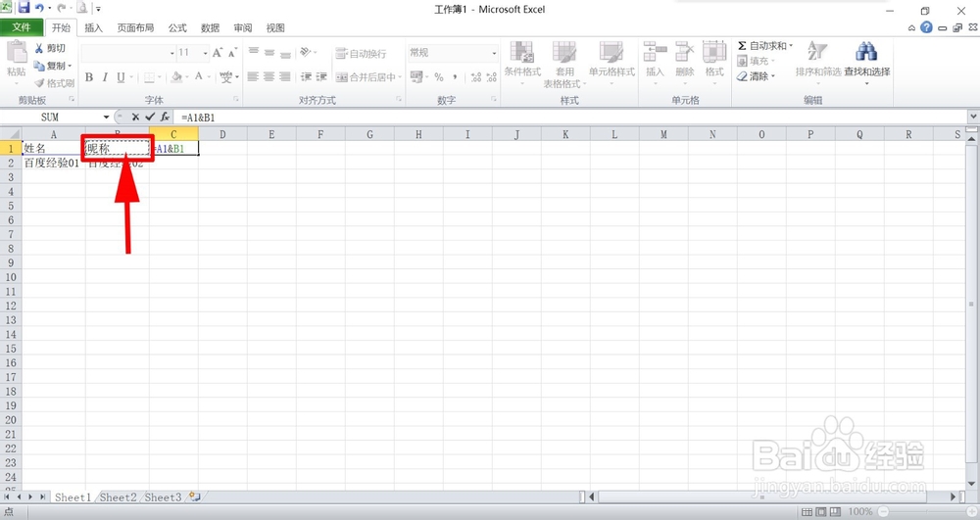Click Find and Select (查找和选择) binoculars

coord(866,52)
